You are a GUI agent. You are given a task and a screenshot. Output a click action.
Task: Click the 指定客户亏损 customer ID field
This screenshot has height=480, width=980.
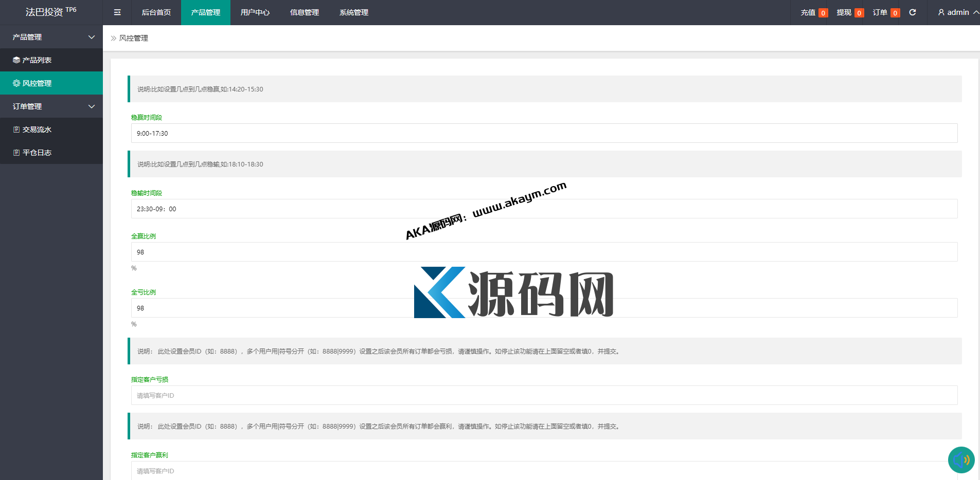click(544, 395)
